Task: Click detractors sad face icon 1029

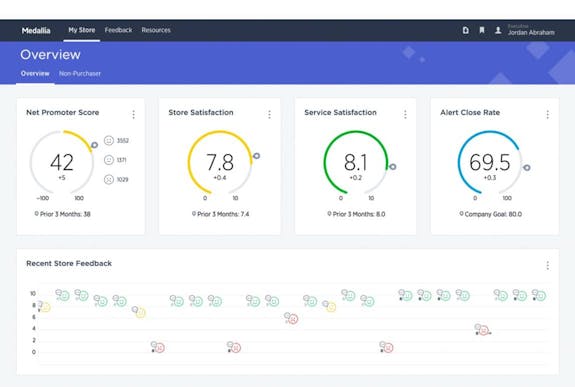Action: click(x=109, y=179)
